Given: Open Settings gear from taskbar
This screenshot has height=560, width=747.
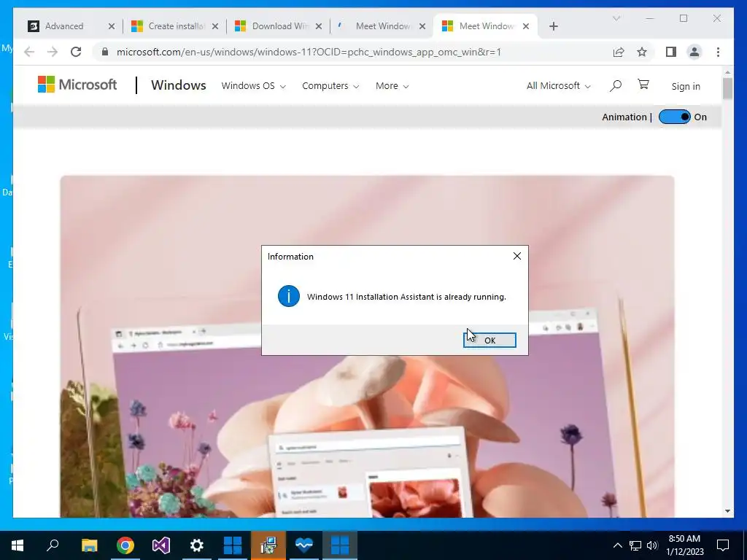Looking at the screenshot, I should [x=197, y=545].
